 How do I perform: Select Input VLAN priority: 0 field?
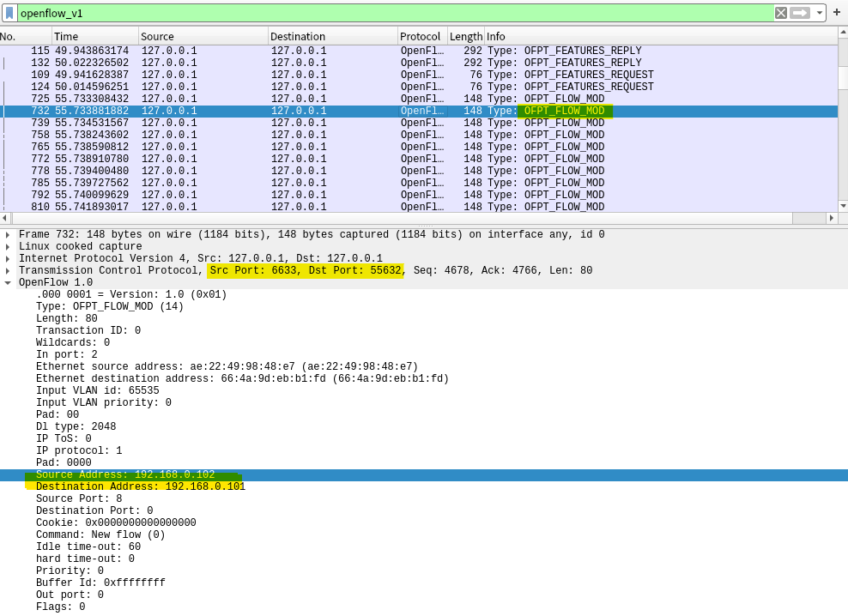[x=103, y=402]
